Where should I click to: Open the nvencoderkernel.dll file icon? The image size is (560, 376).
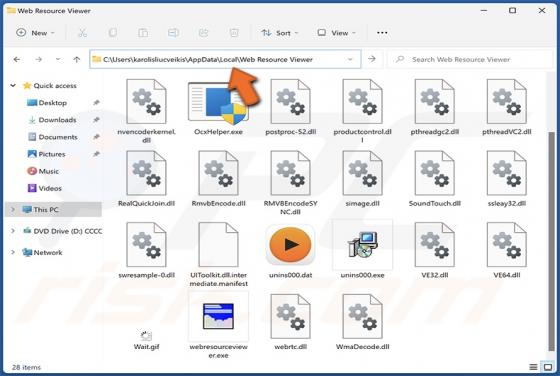[146, 102]
